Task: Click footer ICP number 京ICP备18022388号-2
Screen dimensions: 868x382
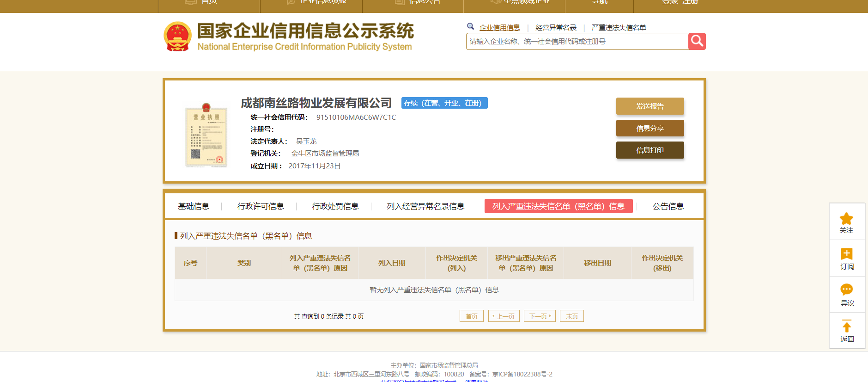Action: tap(522, 374)
